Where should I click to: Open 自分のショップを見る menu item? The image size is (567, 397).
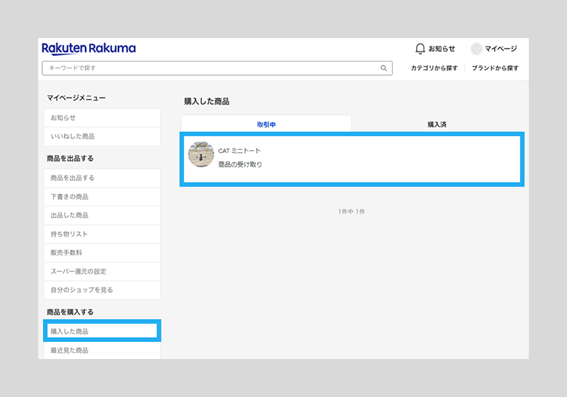pos(102,290)
